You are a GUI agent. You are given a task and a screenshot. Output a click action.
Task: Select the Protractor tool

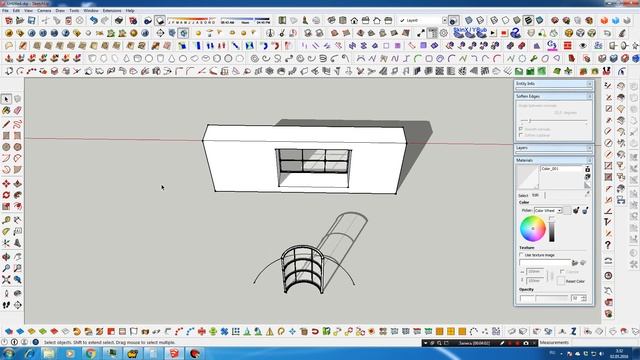(x=6, y=231)
